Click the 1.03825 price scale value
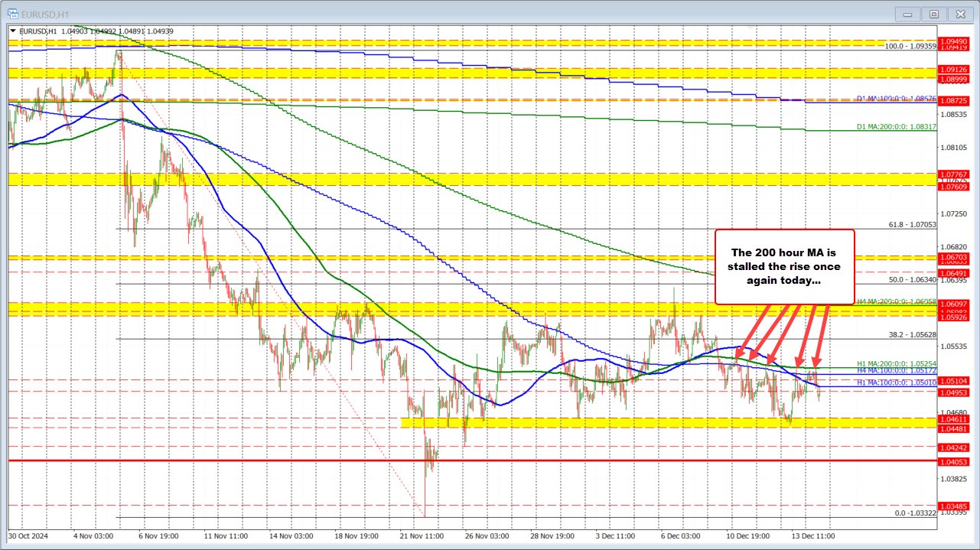 (x=955, y=479)
